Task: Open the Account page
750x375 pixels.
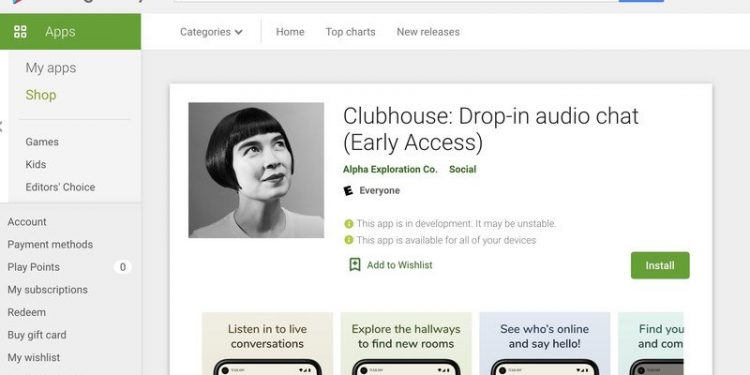Action: 27,222
